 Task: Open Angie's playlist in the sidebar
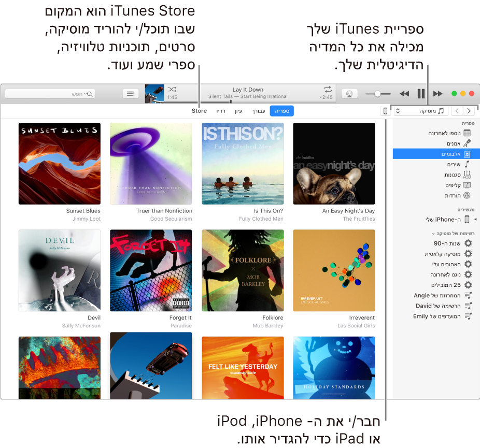pyautogui.click(x=436, y=295)
